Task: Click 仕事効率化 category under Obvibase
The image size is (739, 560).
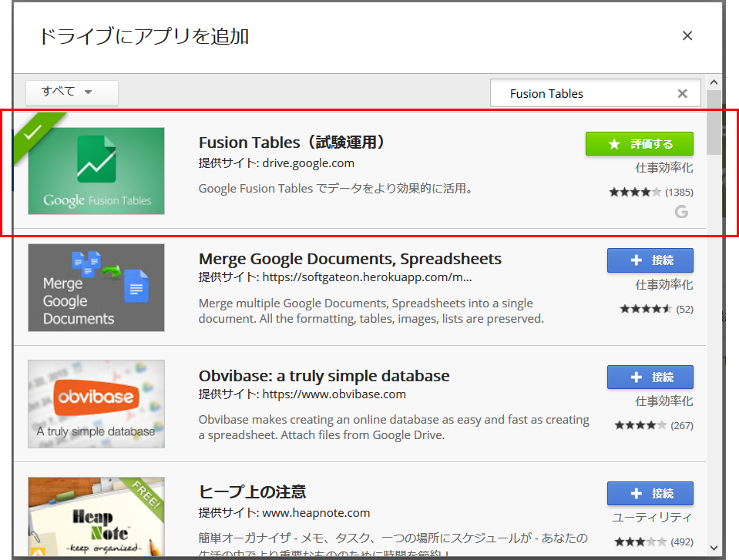Action: point(664,401)
